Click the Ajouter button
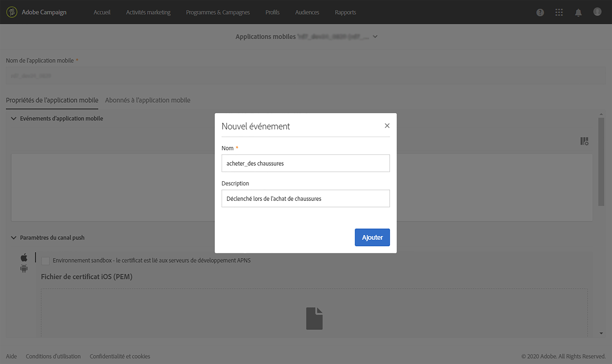 [372, 237]
